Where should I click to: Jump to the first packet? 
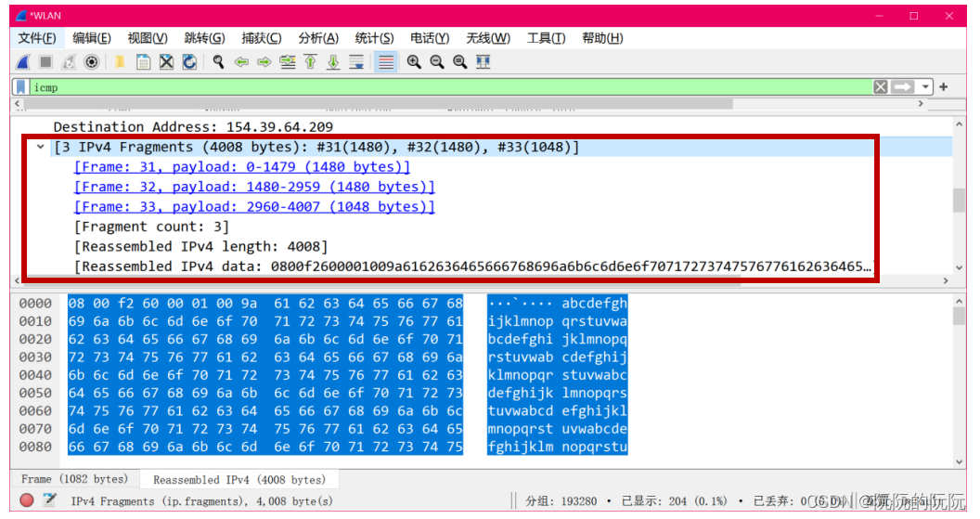tap(311, 62)
